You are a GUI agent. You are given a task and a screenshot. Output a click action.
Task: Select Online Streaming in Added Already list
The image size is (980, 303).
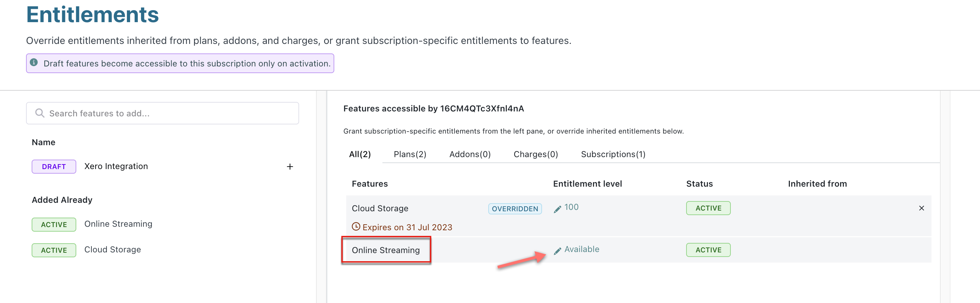click(118, 224)
